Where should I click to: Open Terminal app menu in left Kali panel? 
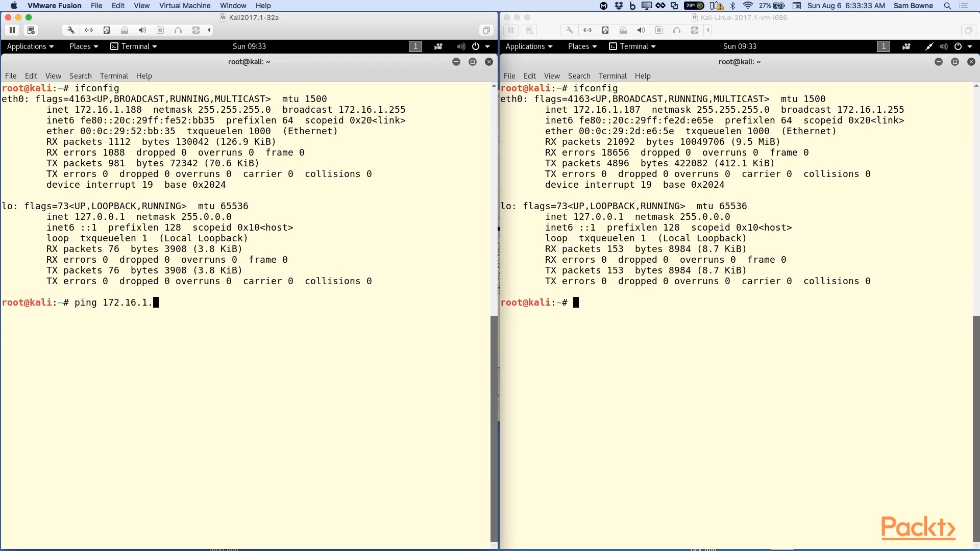(134, 46)
